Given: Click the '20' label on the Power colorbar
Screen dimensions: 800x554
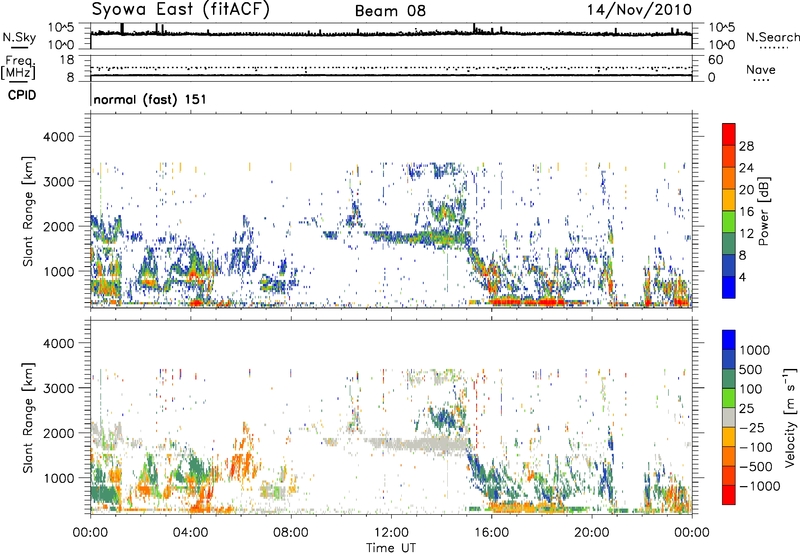Looking at the screenshot, I should tap(746, 190).
